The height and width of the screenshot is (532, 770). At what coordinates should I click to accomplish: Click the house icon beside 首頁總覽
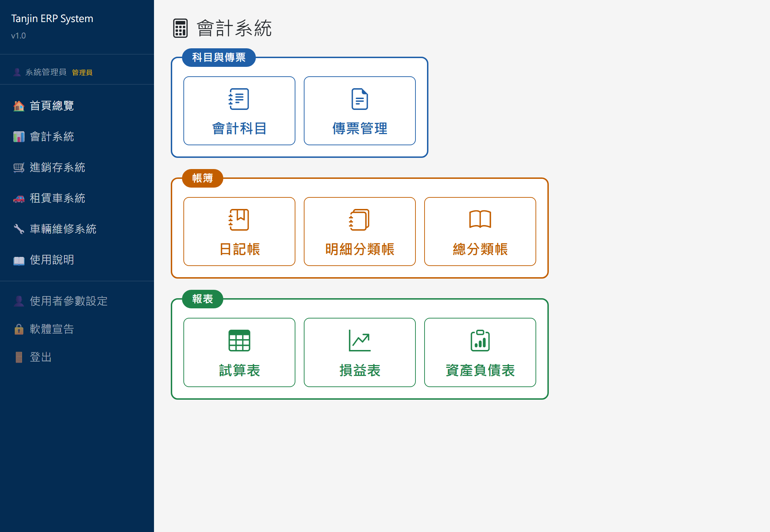[19, 106]
